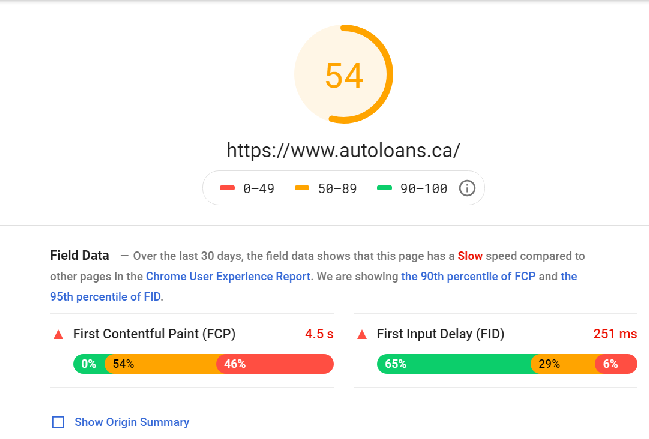Click the Show Origin Summary label
This screenshot has height=439, width=649.
coord(132,422)
